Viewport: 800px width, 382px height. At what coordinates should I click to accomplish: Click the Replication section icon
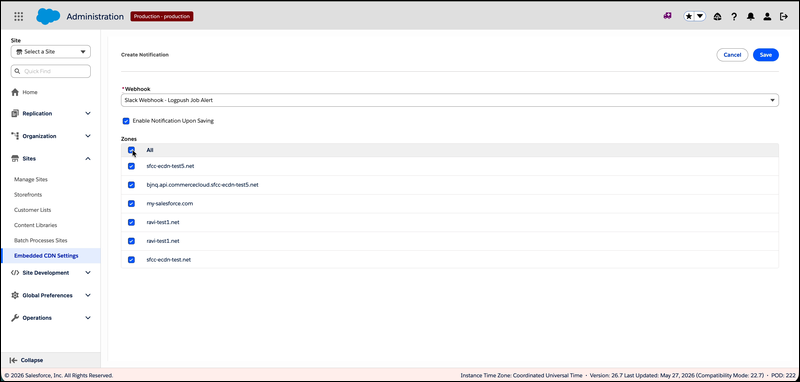[x=15, y=113]
